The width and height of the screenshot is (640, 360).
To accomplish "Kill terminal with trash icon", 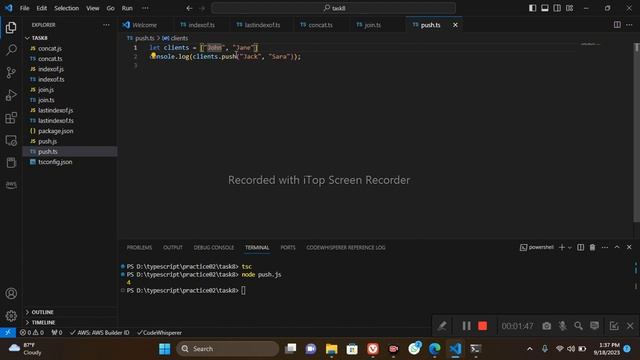I will (592, 247).
